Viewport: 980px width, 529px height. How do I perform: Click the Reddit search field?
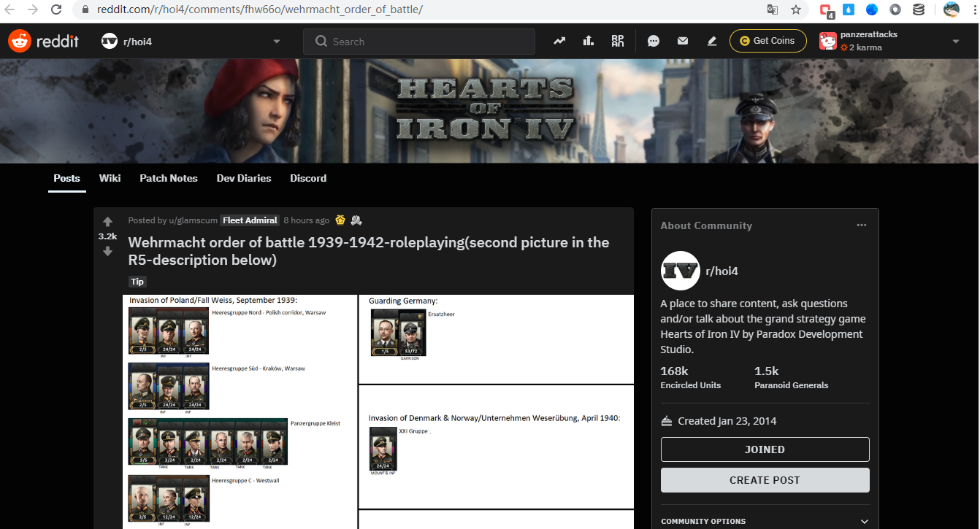[419, 42]
